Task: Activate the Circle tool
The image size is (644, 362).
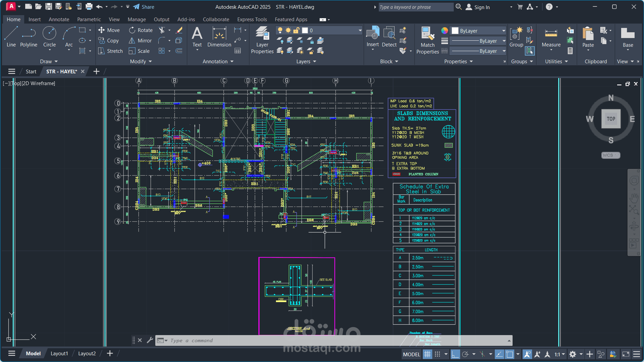Action: pyautogui.click(x=49, y=37)
